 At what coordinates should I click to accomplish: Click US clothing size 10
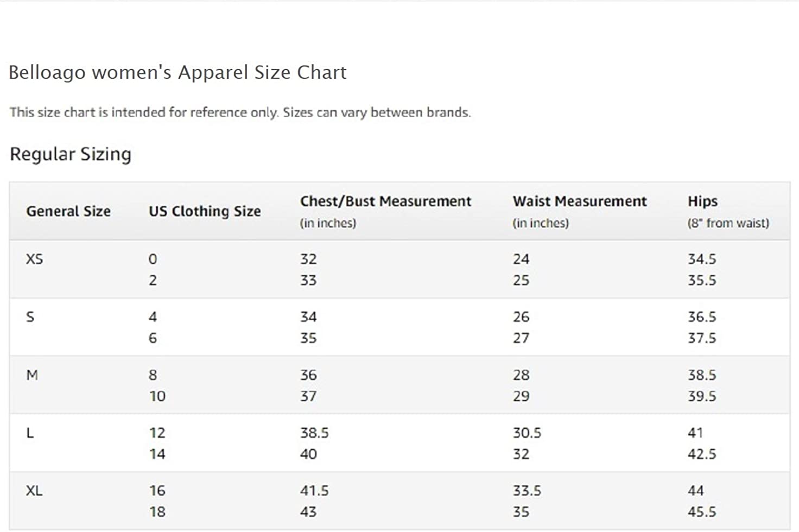point(157,396)
